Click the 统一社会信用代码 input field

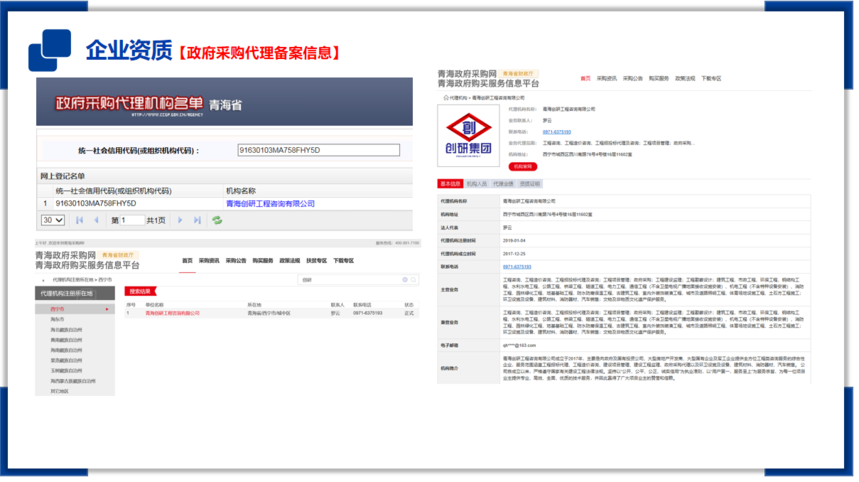(318, 150)
